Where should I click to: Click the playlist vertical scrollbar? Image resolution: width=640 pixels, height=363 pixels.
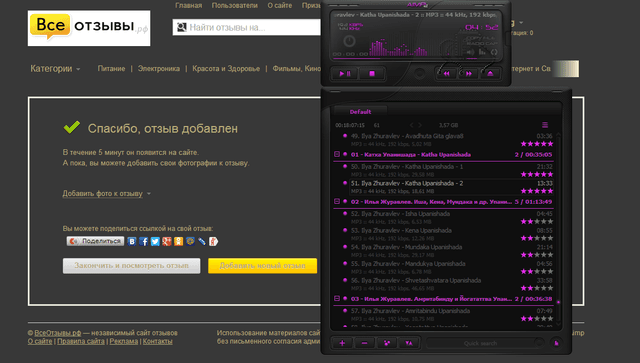click(558, 229)
